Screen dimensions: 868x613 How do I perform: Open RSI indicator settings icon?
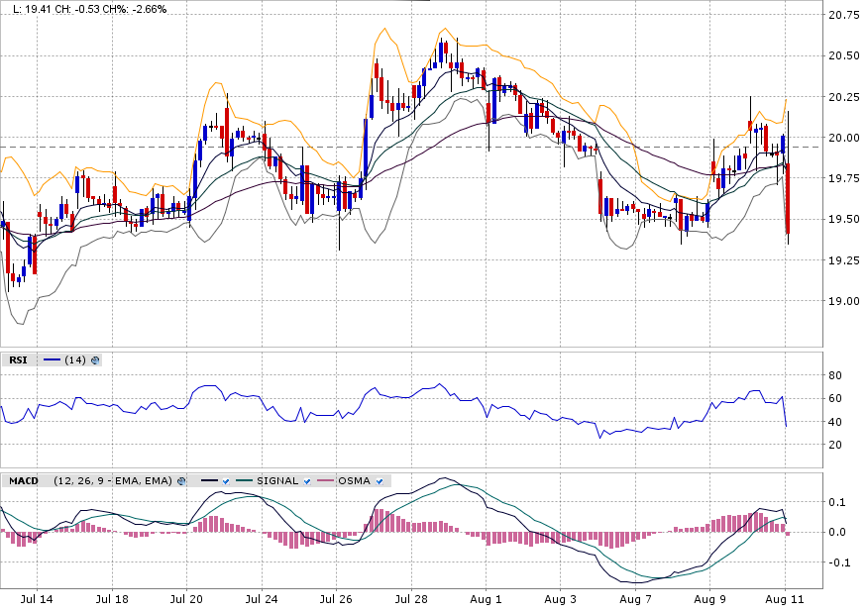96,360
